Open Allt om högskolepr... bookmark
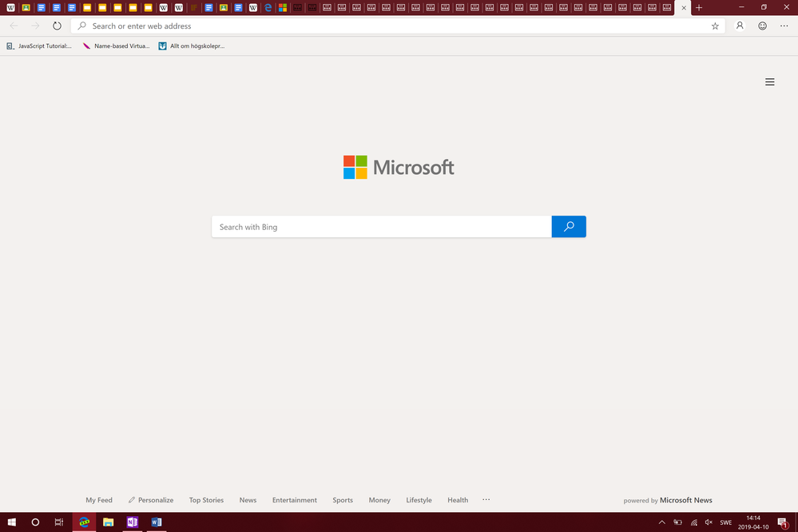798x532 pixels. point(192,46)
